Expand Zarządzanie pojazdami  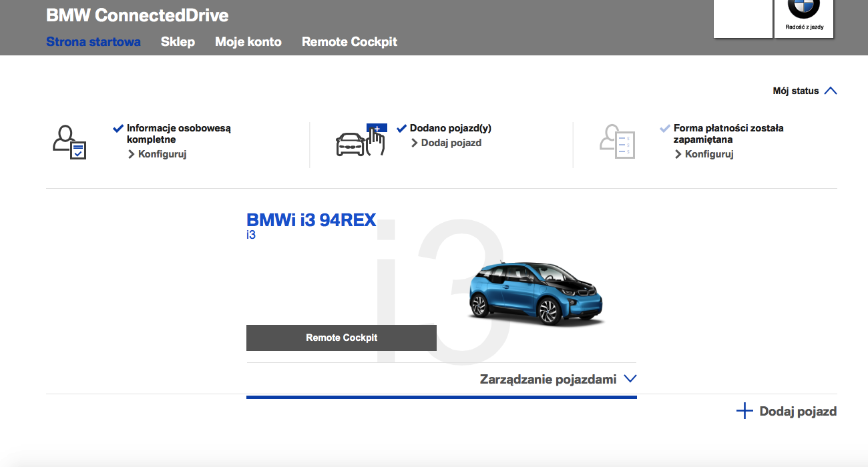coord(558,379)
